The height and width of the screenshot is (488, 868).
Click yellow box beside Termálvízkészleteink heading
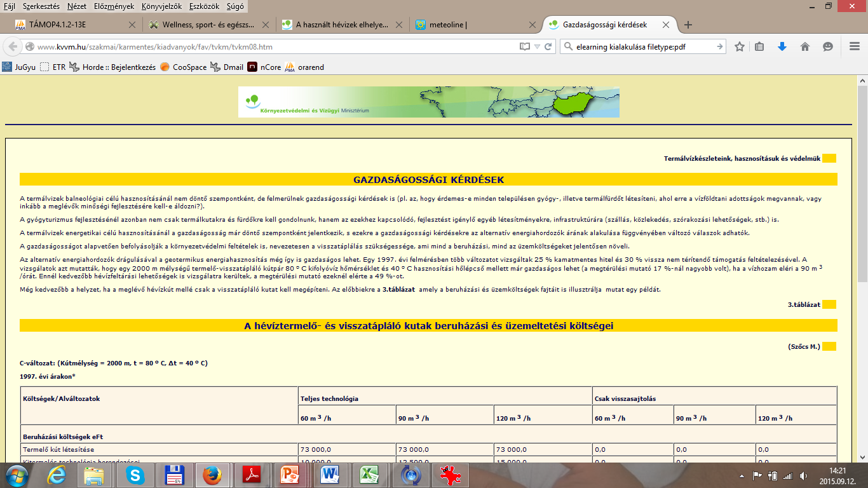pos(829,158)
